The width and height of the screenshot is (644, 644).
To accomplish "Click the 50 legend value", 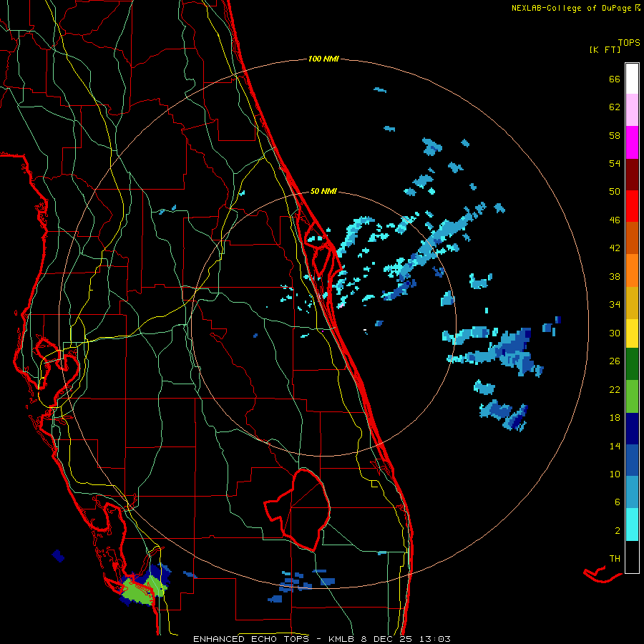I will (x=615, y=192).
